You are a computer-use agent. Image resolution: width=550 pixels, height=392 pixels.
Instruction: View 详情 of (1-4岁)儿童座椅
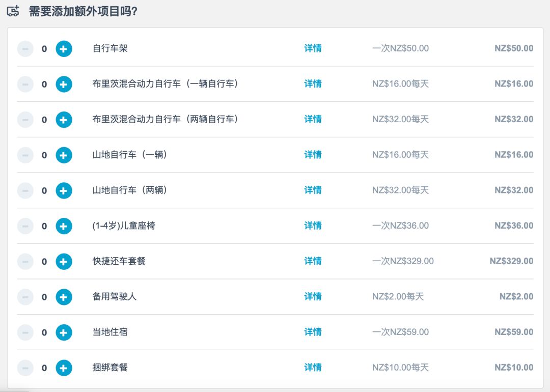(313, 226)
